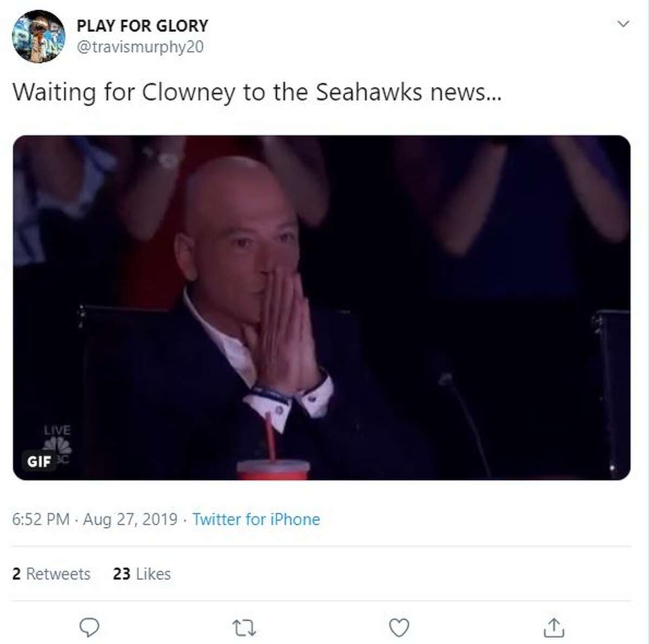
Task: Open the Twitter for iPhone link
Action: tap(255, 519)
